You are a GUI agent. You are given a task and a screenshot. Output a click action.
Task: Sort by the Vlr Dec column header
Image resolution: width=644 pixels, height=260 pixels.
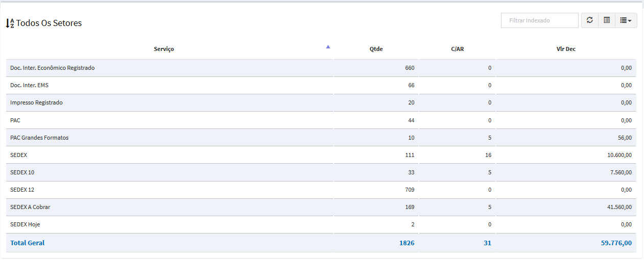566,49
